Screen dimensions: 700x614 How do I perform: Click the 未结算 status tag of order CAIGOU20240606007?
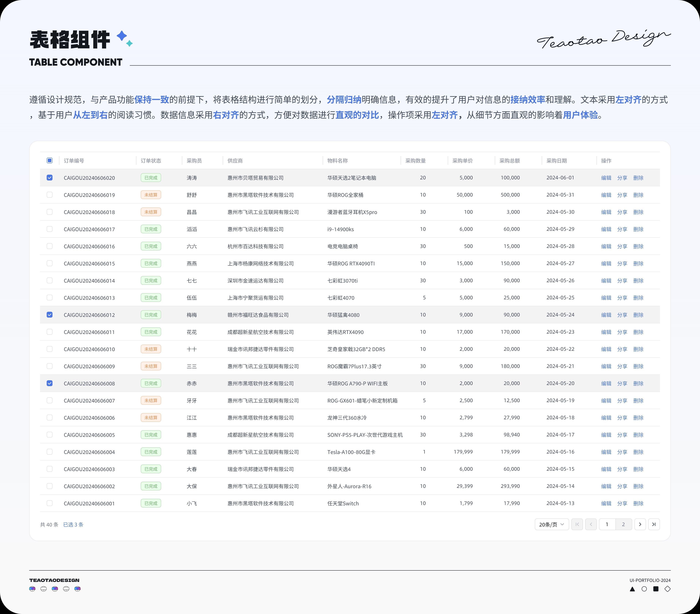click(x=151, y=400)
